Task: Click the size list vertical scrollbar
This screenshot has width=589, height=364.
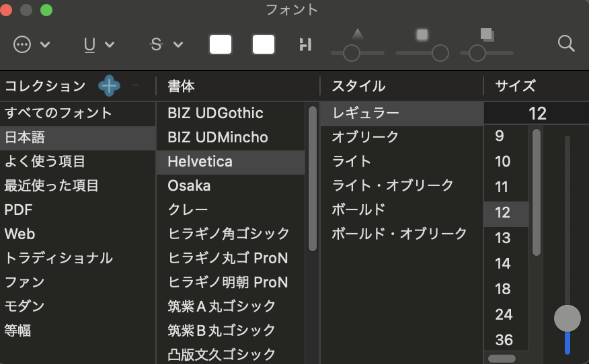Action: click(x=537, y=192)
